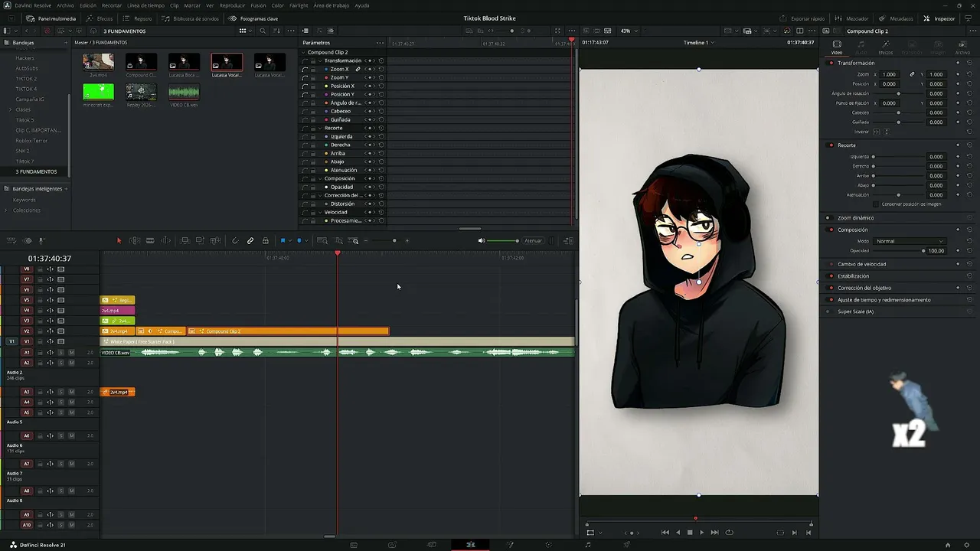This screenshot has width=980, height=551.
Task: Toggle the Panel multimedia button
Action: point(51,18)
